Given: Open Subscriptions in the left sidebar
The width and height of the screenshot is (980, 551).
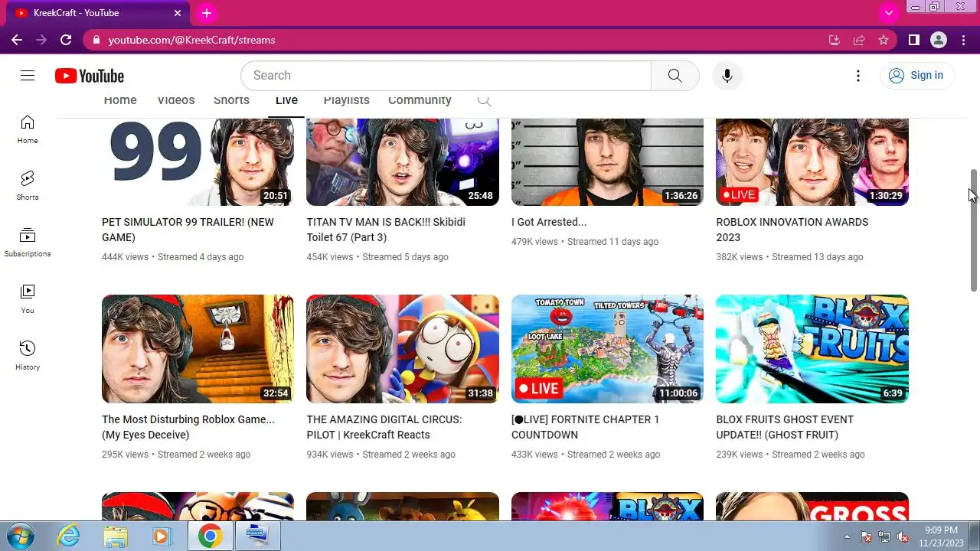Looking at the screenshot, I should (x=28, y=243).
